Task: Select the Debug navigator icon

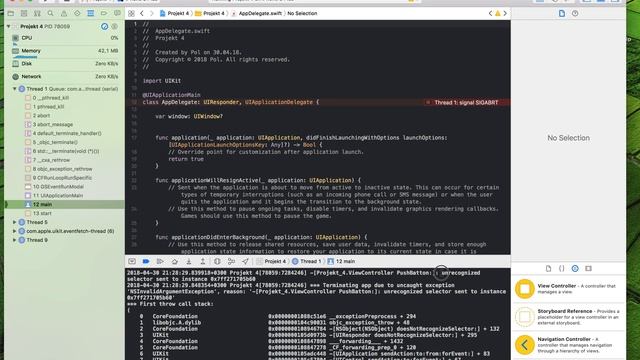Action: (x=91, y=13)
